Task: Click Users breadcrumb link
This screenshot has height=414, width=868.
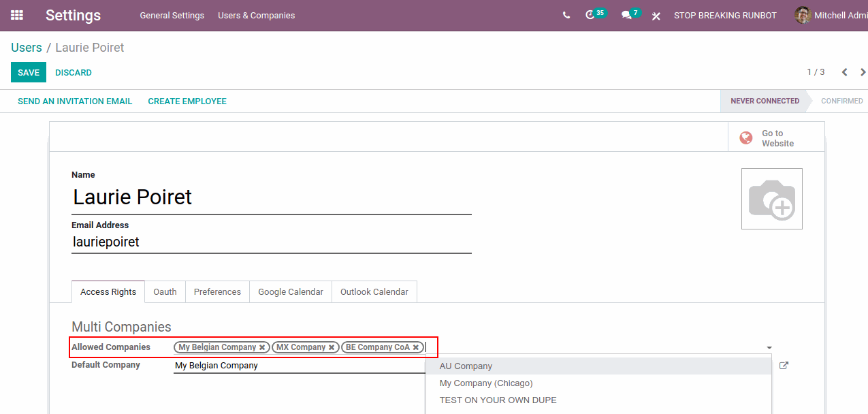Action: coord(27,48)
